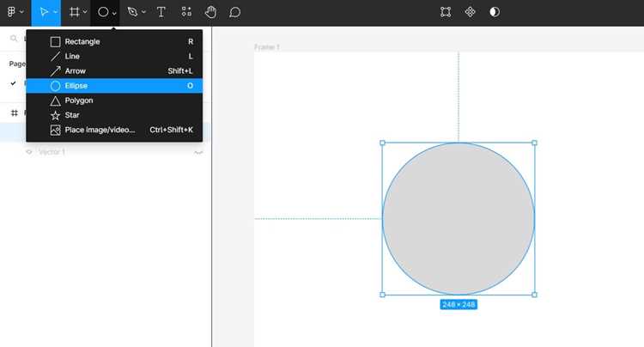Choose Rectangle from shape menu

114,41
